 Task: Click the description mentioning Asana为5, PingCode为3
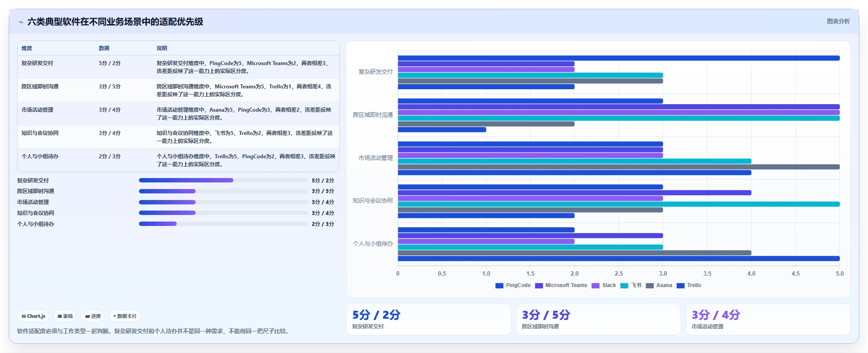point(244,114)
